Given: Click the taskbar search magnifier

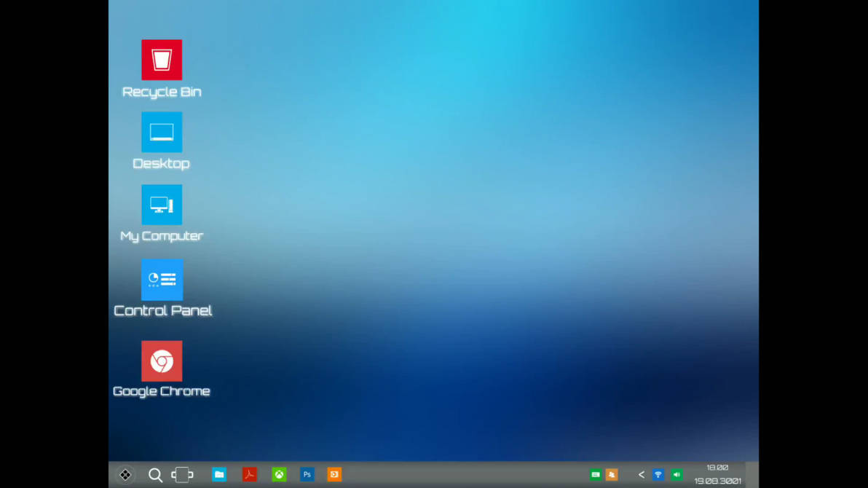Looking at the screenshot, I should pyautogui.click(x=156, y=475).
